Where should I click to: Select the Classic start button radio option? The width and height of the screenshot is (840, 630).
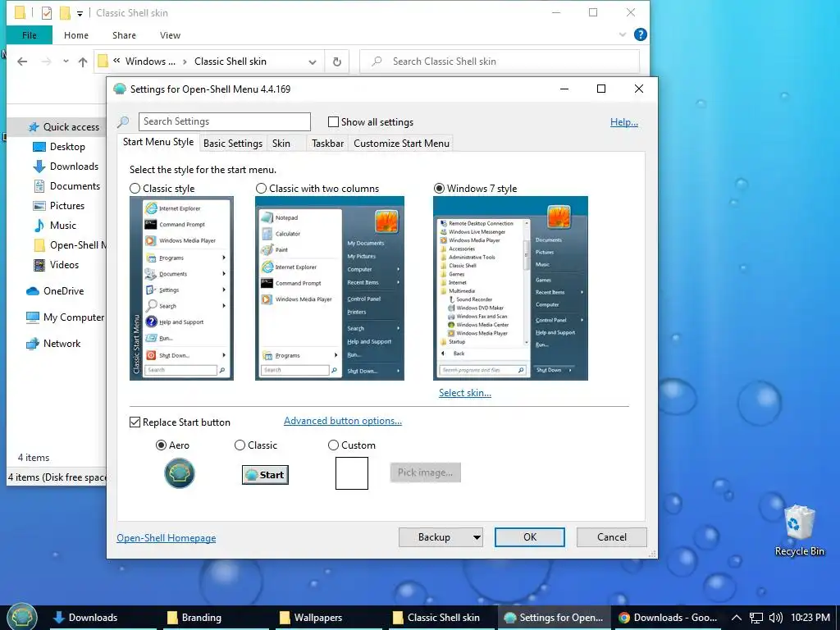[x=240, y=445]
